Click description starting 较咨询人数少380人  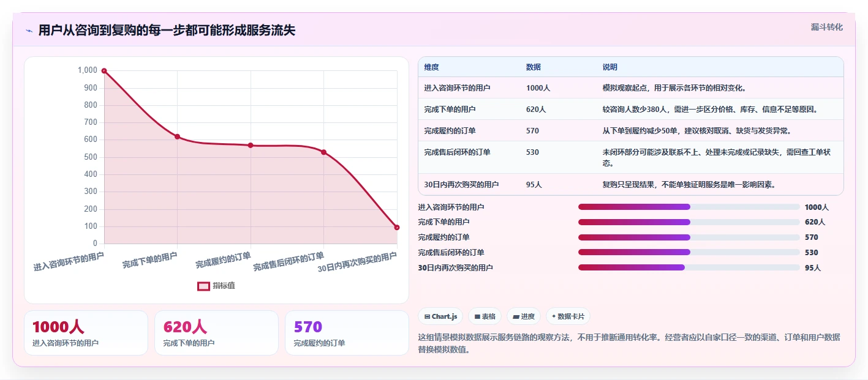click(x=710, y=110)
